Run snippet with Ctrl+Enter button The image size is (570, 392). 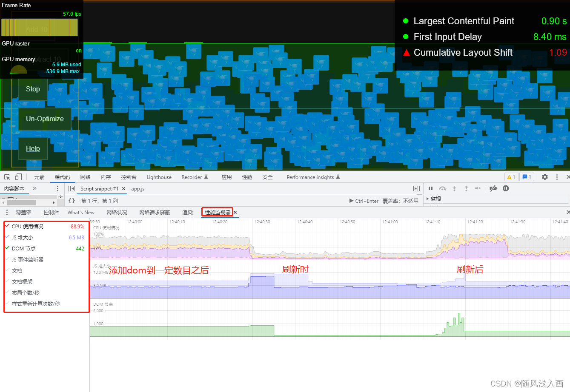coord(364,201)
